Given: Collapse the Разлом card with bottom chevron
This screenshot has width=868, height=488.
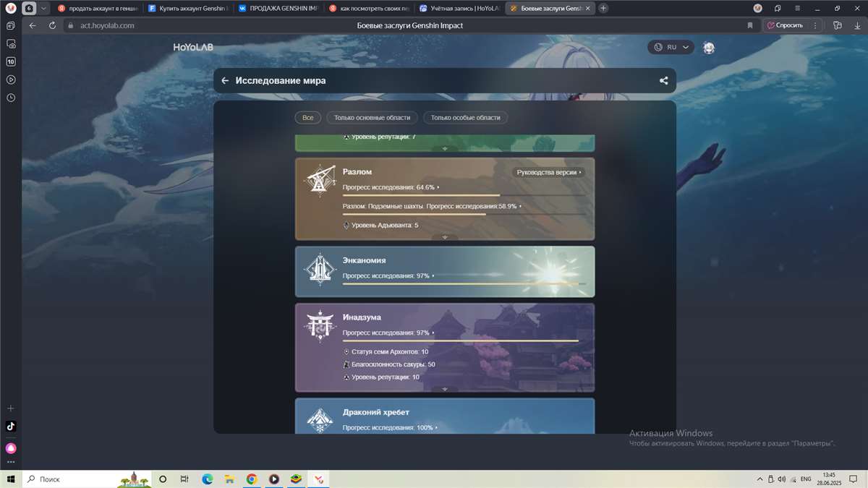Looking at the screenshot, I should pos(445,237).
